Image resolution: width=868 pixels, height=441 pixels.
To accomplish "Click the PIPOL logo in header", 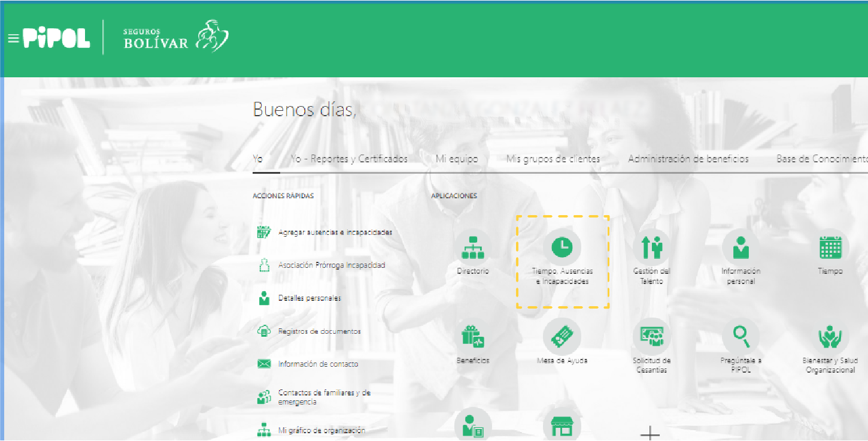I will (57, 38).
